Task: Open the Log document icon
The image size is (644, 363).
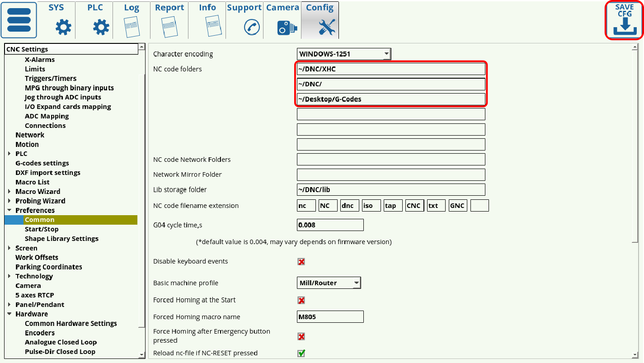Action: coord(131,27)
